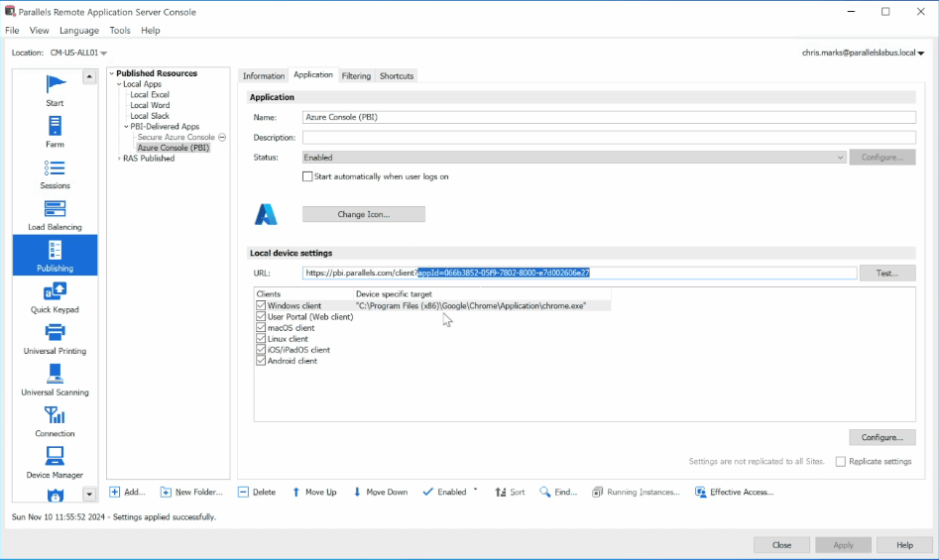Open Device Manager category
The image size is (939, 560).
tap(55, 462)
